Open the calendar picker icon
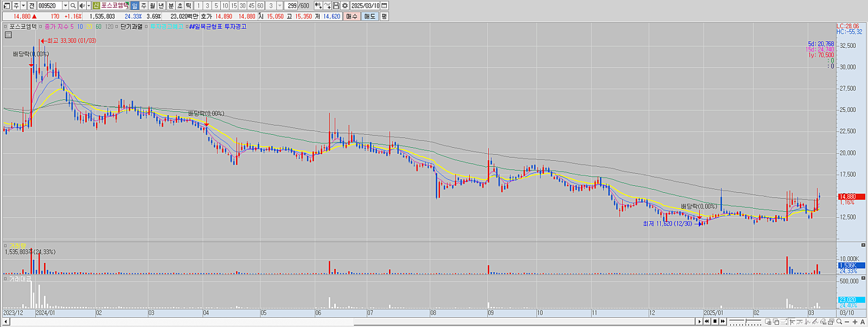This screenshot has width=868, height=327. [x=384, y=5]
